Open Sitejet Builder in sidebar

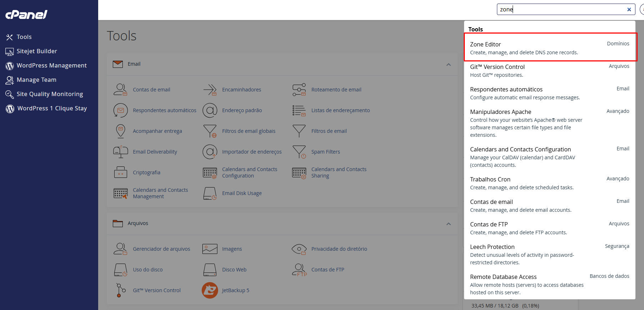pos(31,51)
